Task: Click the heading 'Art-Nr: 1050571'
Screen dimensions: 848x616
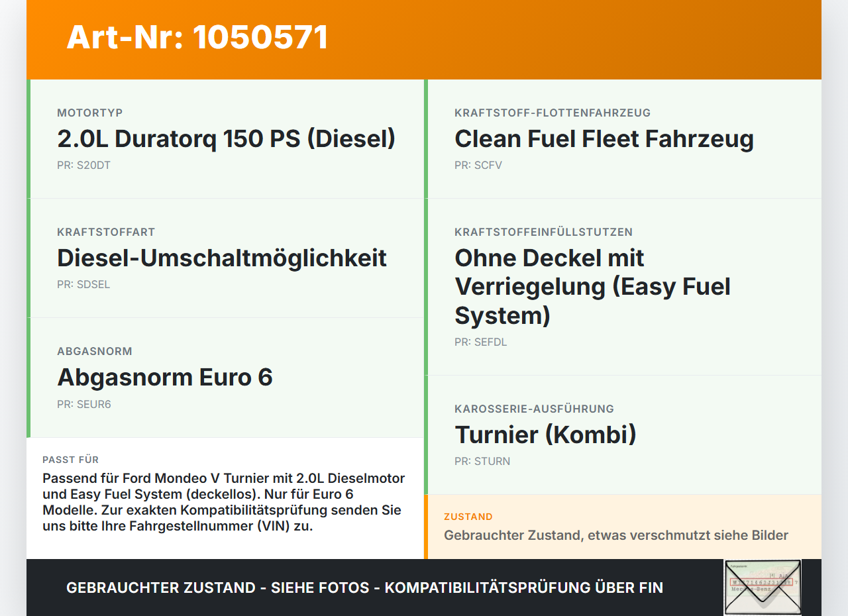Action: tap(197, 37)
